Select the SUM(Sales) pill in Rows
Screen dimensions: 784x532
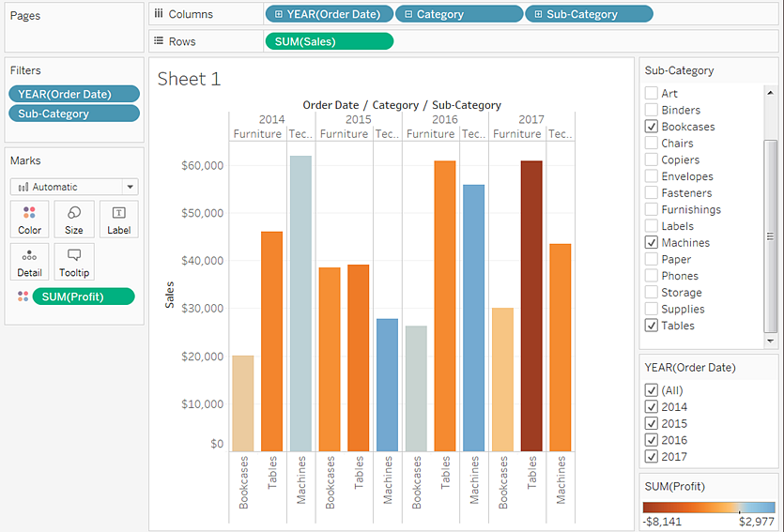[x=329, y=41]
